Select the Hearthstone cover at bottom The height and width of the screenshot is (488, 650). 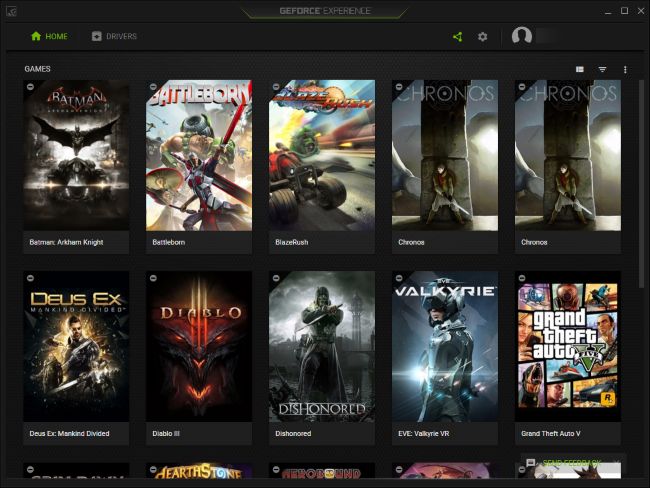point(199,471)
